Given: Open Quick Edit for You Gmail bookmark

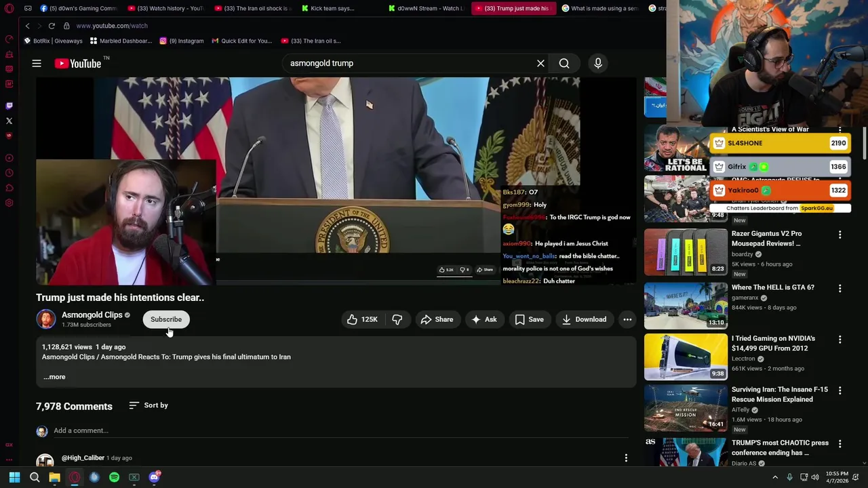Looking at the screenshot, I should click(x=241, y=41).
